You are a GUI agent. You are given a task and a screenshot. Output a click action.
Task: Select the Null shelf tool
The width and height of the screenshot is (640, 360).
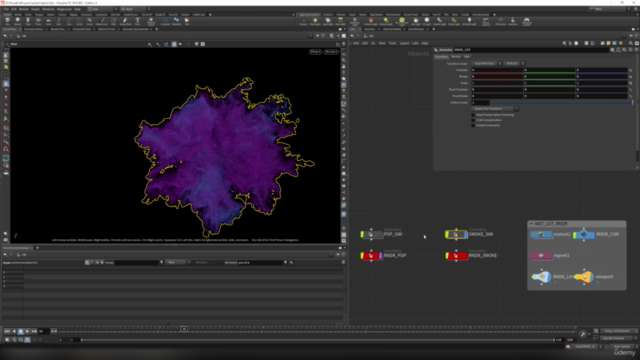58,21
